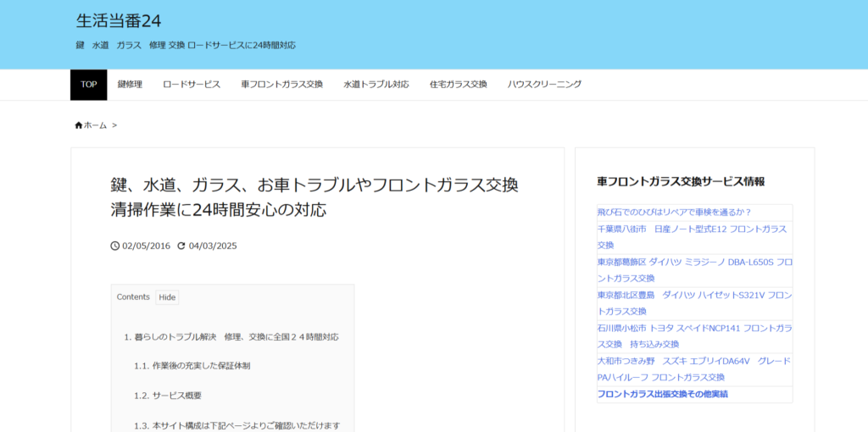Choose 水道トラブル対応 in the navigation

click(x=376, y=85)
